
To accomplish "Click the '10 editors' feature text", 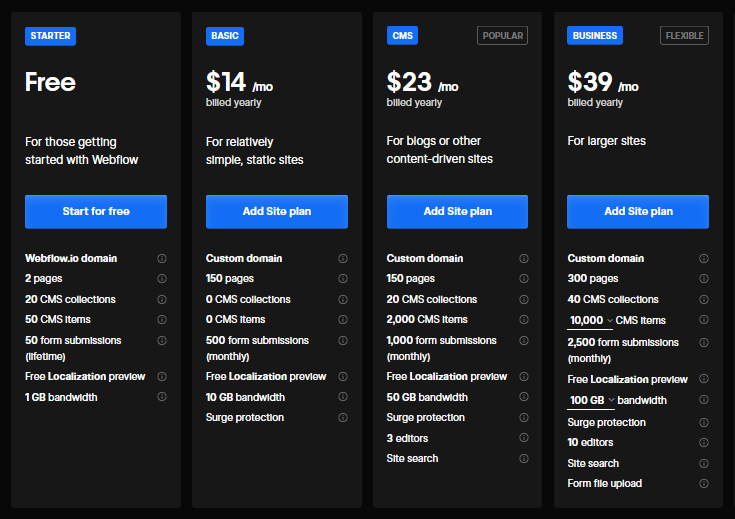I will (590, 443).
